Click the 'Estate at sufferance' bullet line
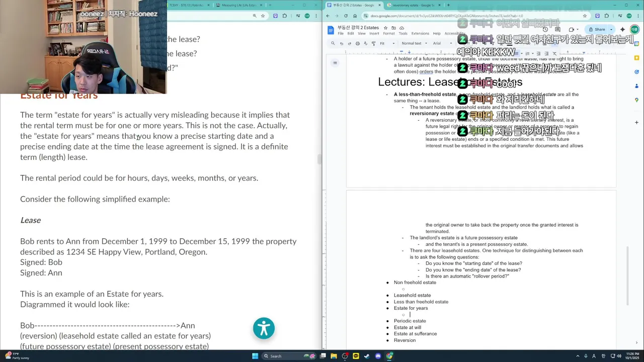The image size is (644, 362). pos(415,334)
